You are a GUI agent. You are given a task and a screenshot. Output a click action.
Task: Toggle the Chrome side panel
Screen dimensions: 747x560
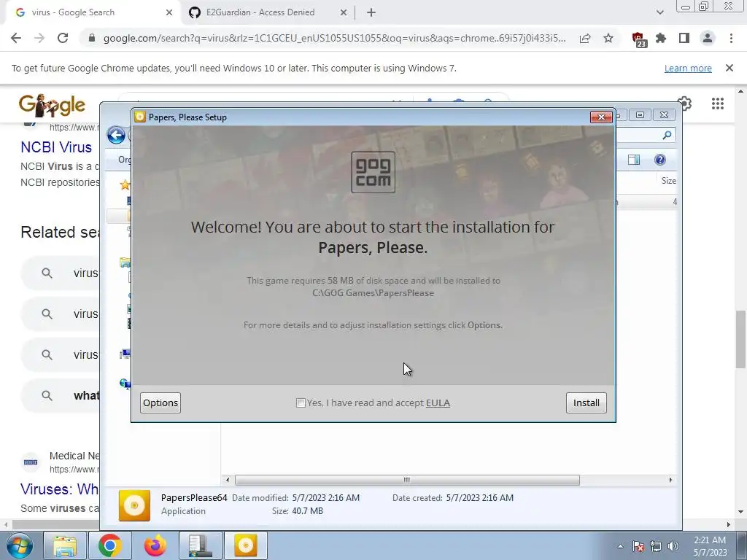(x=684, y=38)
